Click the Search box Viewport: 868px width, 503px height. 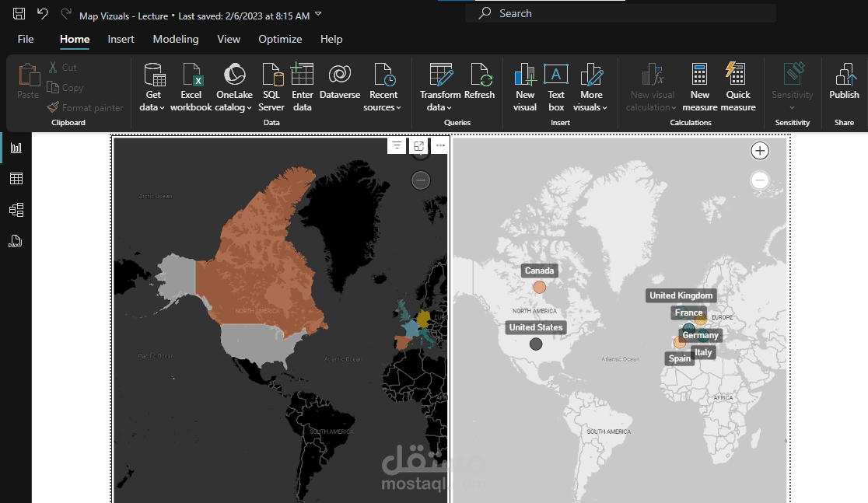click(620, 13)
